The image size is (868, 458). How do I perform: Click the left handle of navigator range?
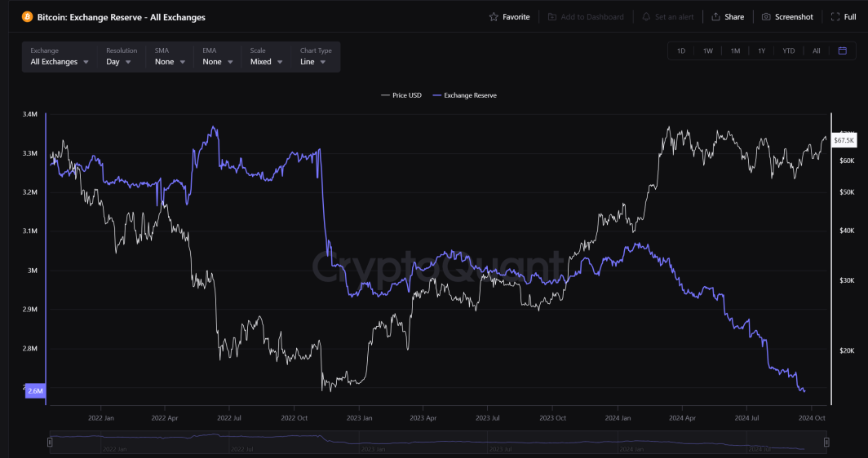pyautogui.click(x=50, y=442)
